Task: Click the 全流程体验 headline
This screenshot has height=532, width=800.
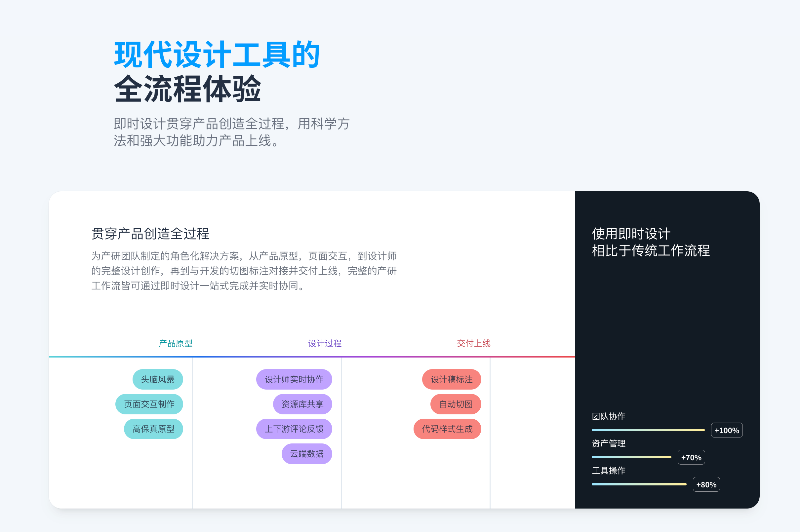Action: [x=188, y=89]
